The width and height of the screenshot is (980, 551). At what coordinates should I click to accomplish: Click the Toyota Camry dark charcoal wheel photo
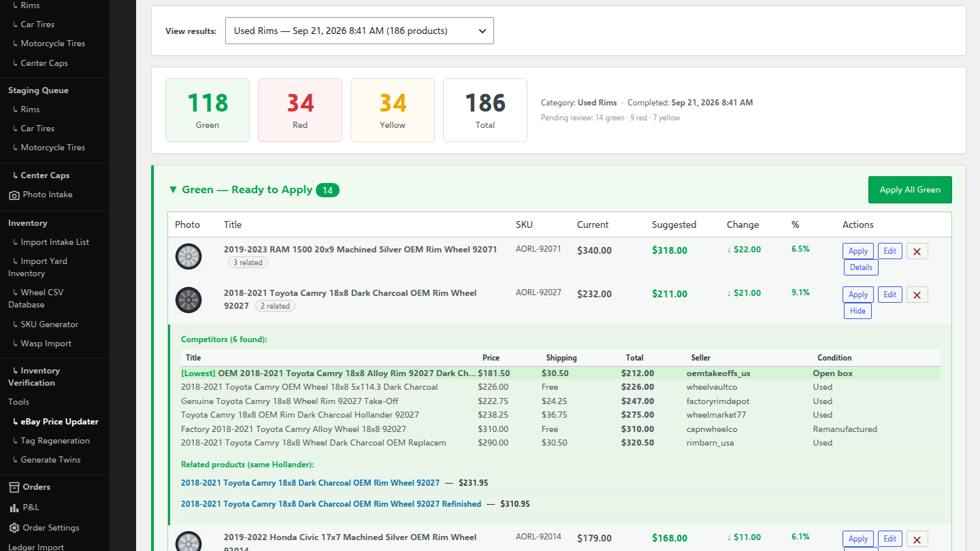[189, 300]
